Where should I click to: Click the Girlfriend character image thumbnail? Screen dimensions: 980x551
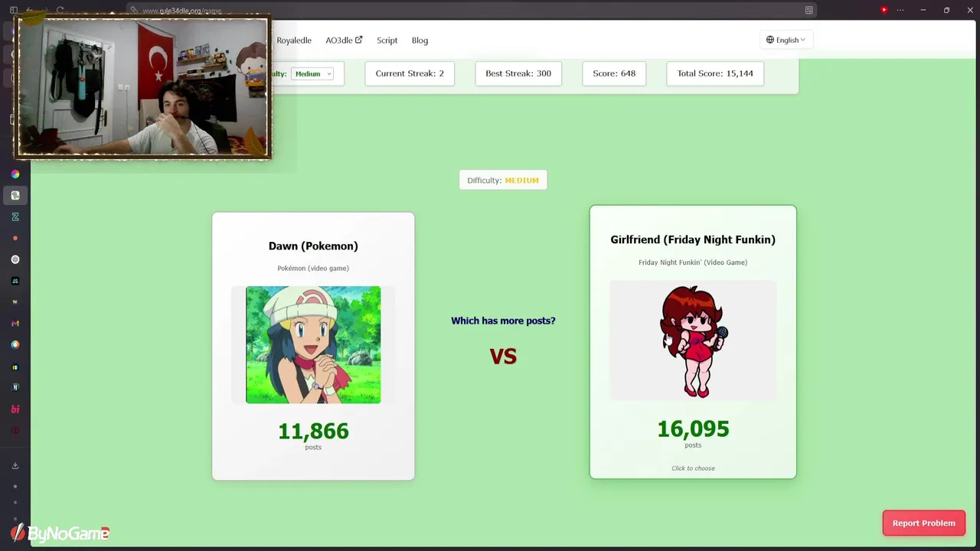pyautogui.click(x=693, y=341)
